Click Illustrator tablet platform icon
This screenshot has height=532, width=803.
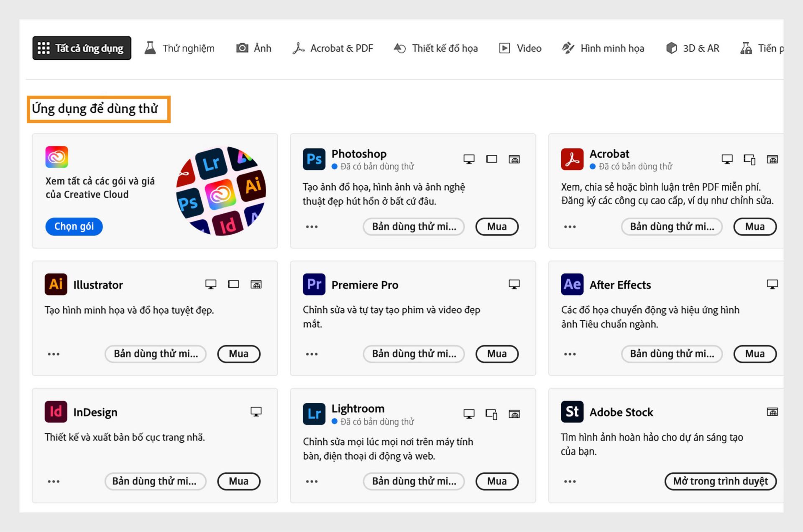[233, 284]
